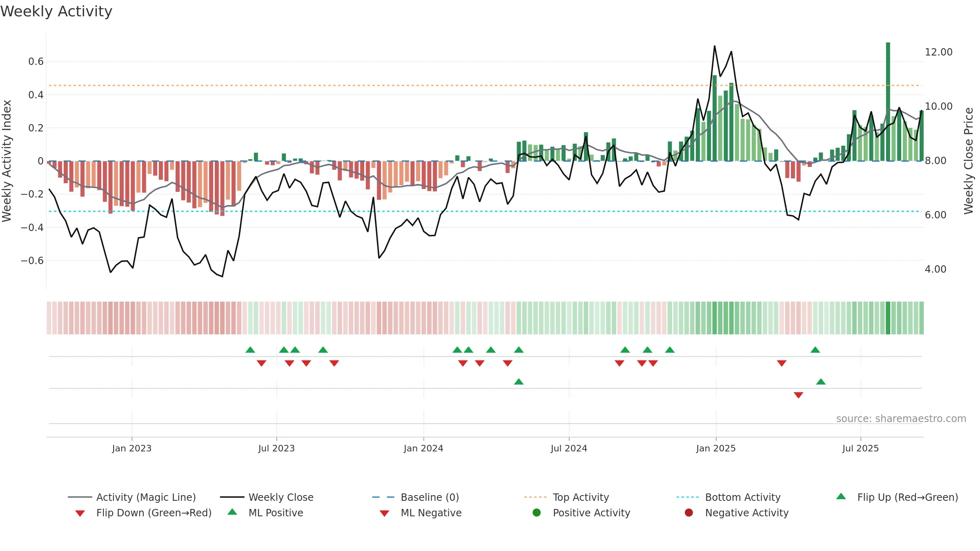
Task: Click the blue dashed Baseline legend line
Action: (x=383, y=497)
